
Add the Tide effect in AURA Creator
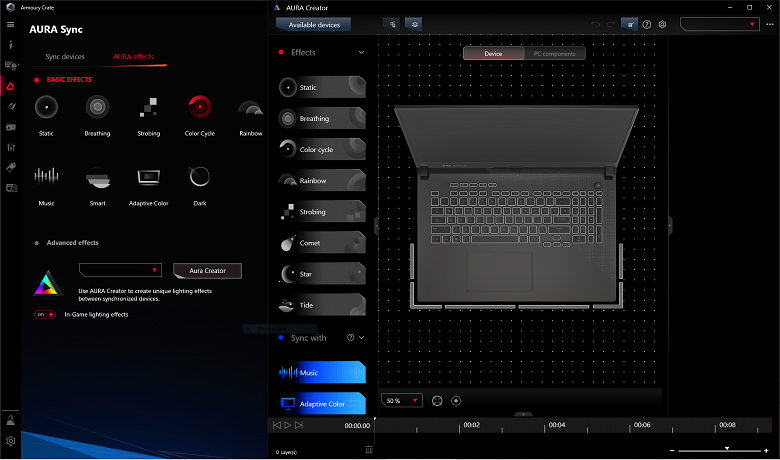(x=322, y=305)
